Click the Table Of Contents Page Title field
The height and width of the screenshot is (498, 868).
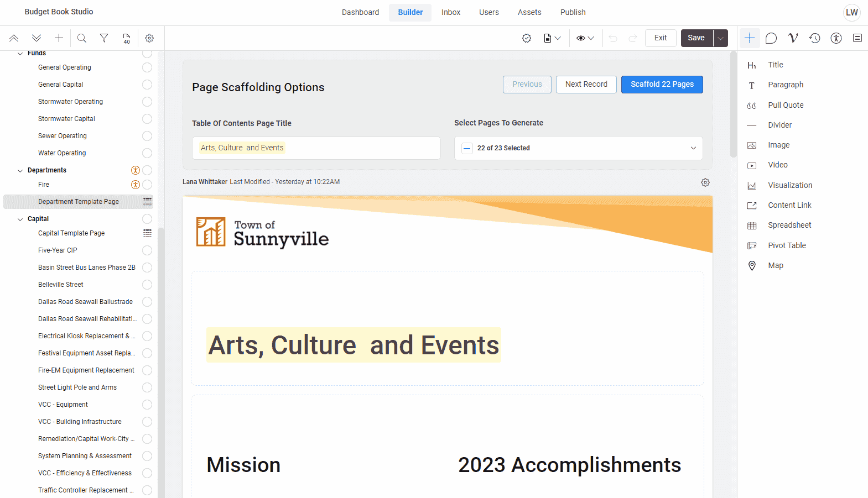[316, 148]
